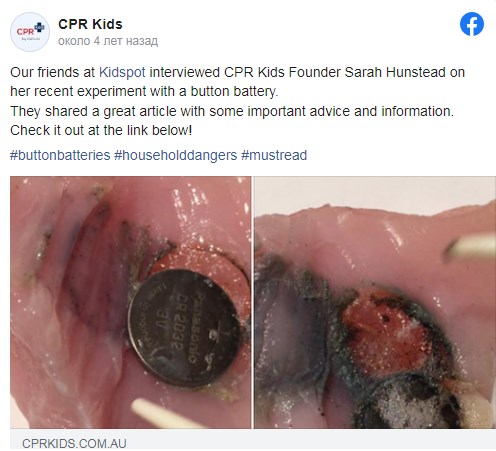Open the right photo showing the burnt tissue
The height and width of the screenshot is (451, 496).
click(x=375, y=302)
